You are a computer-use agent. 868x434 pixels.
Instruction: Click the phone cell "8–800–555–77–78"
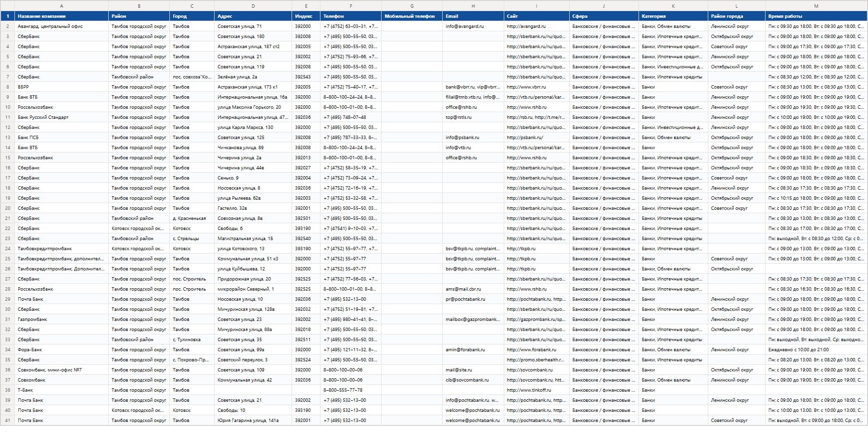(x=351, y=390)
